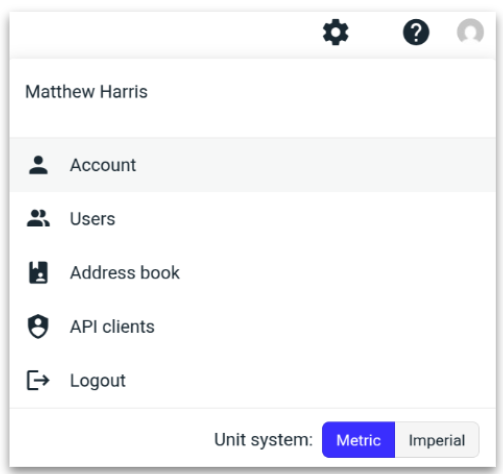
Task: Click the two-person group icon beside Users
Action: tap(38, 219)
